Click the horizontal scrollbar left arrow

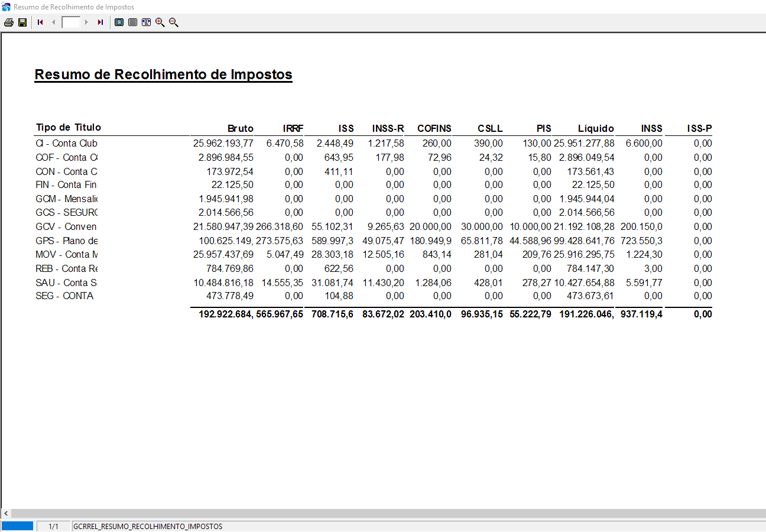(x=6, y=513)
